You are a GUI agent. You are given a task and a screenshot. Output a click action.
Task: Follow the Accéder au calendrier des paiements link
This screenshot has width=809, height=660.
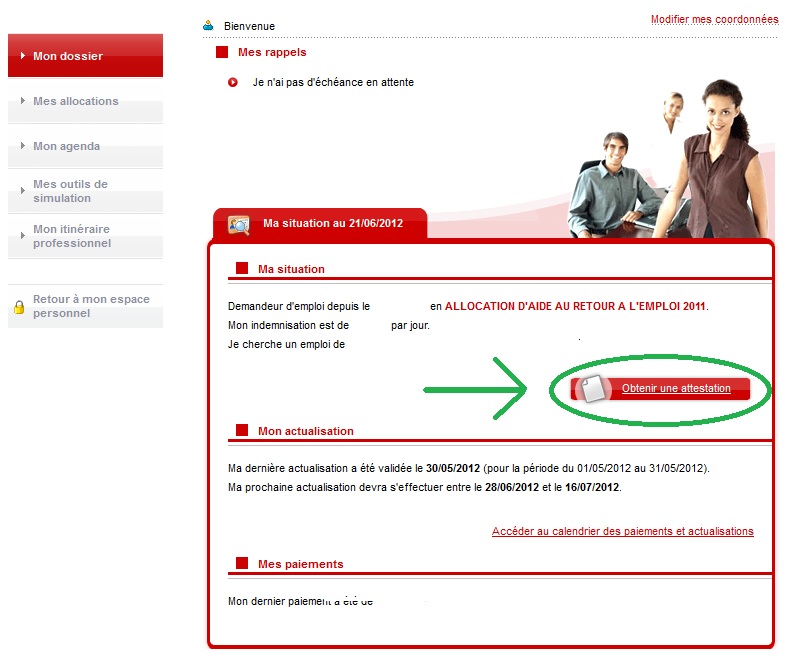[622, 531]
